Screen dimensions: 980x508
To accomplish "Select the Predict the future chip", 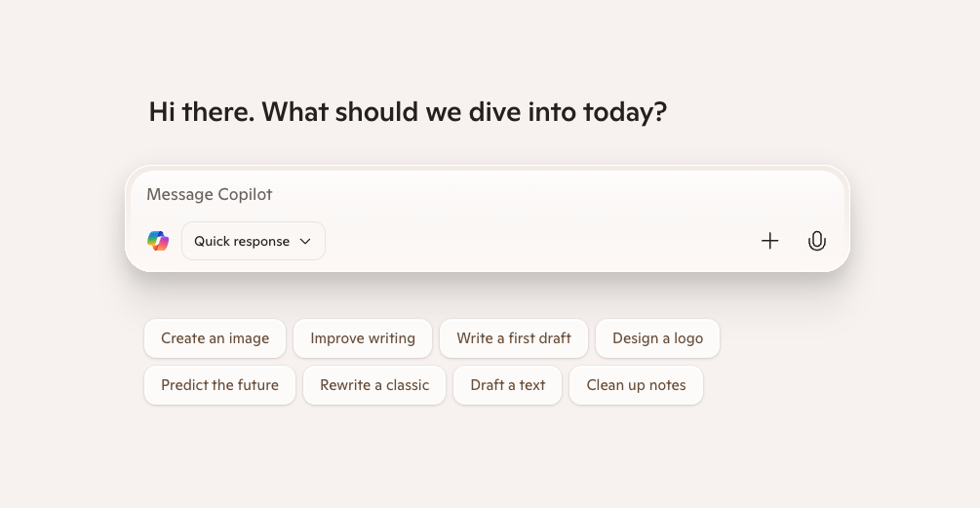I will click(219, 385).
